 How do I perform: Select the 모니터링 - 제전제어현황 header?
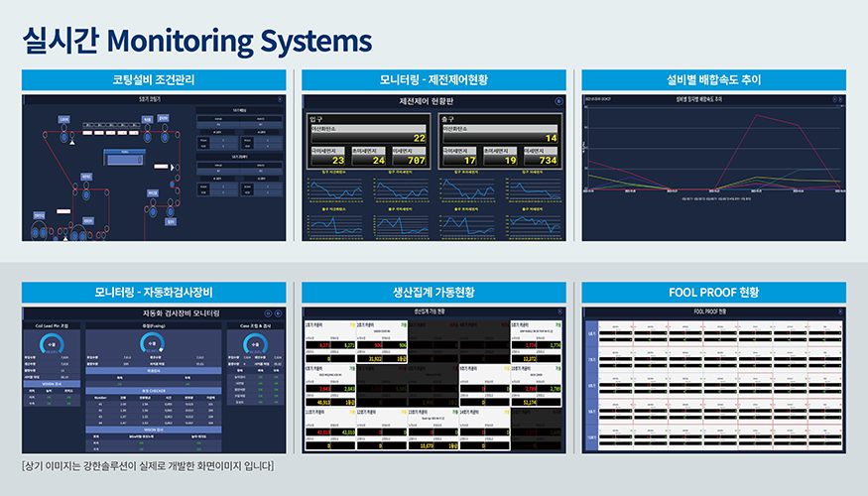pyautogui.click(x=434, y=80)
